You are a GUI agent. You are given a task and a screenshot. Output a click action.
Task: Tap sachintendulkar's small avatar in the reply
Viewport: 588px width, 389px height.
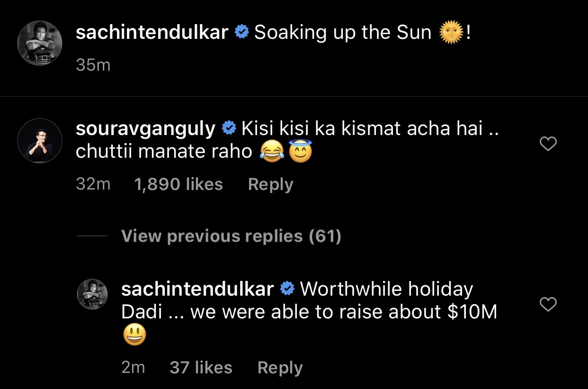tap(92, 294)
